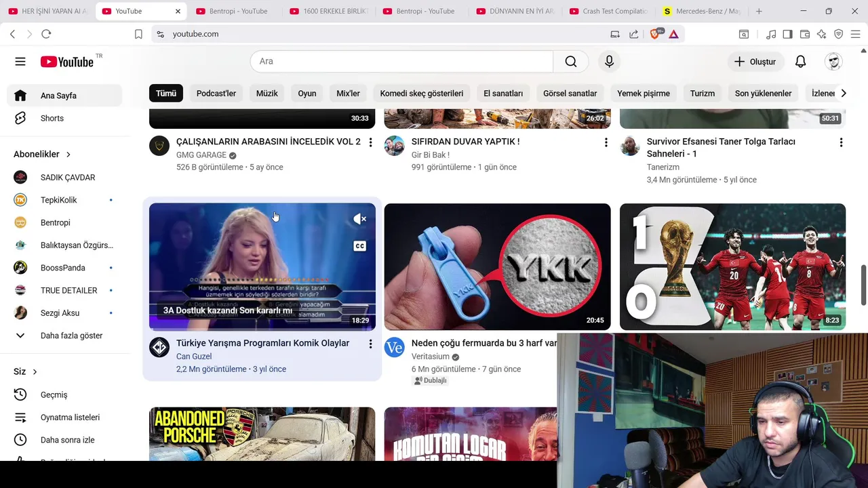Select Komedi skeç gösterileri chip

[x=422, y=94]
